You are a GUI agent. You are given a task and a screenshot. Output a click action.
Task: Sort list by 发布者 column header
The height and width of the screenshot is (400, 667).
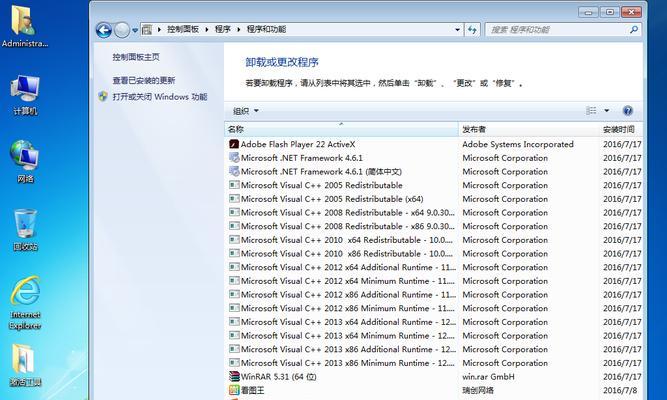point(529,129)
